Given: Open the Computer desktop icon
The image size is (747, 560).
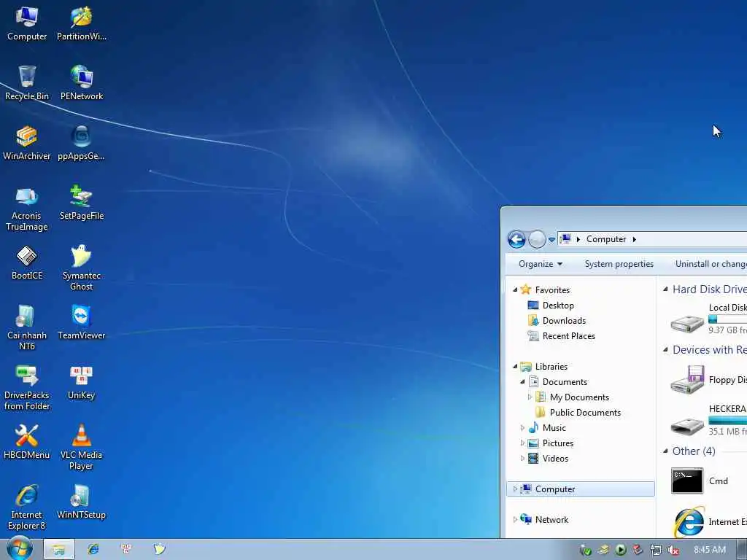Looking at the screenshot, I should pyautogui.click(x=27, y=24).
